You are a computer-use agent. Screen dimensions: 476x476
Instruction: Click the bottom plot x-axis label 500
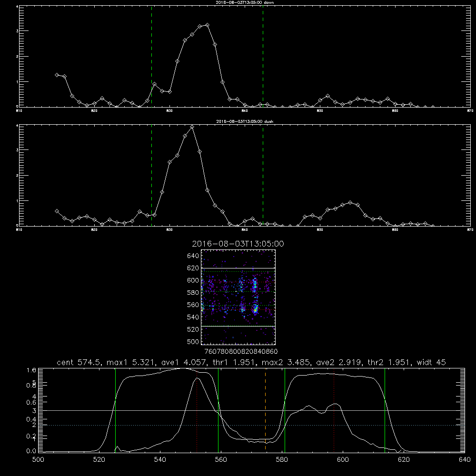click(38, 460)
